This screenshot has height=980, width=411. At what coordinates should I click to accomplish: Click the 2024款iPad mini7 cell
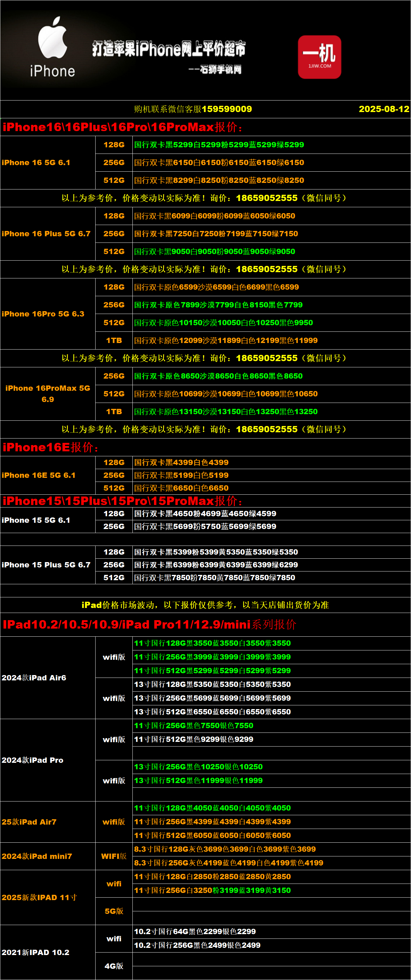click(47, 856)
